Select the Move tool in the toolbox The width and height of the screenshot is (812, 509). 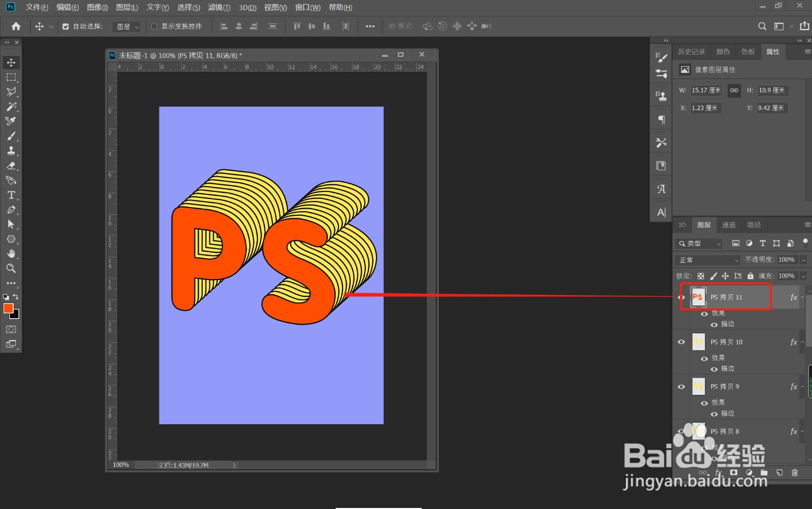11,62
